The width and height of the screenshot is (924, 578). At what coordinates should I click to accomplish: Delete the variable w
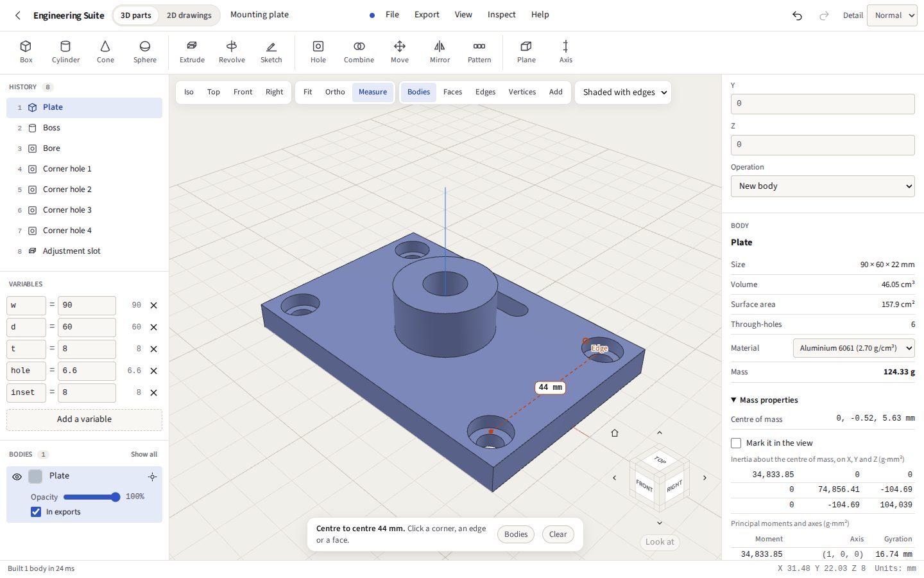(x=153, y=306)
